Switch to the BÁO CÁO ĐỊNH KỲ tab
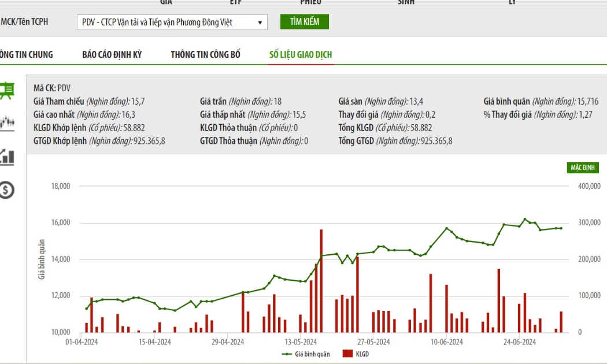607x364 pixels. point(112,54)
